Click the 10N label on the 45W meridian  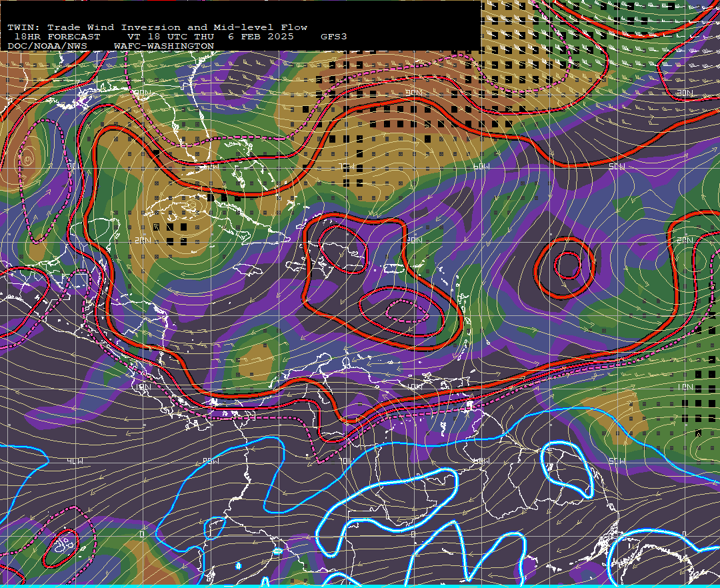(685, 387)
